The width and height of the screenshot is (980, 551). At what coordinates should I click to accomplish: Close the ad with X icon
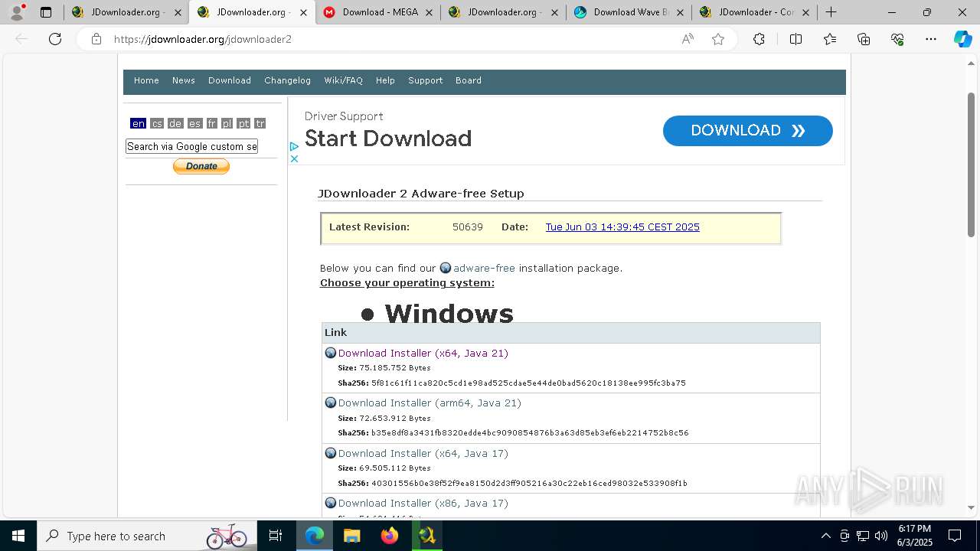click(x=294, y=158)
